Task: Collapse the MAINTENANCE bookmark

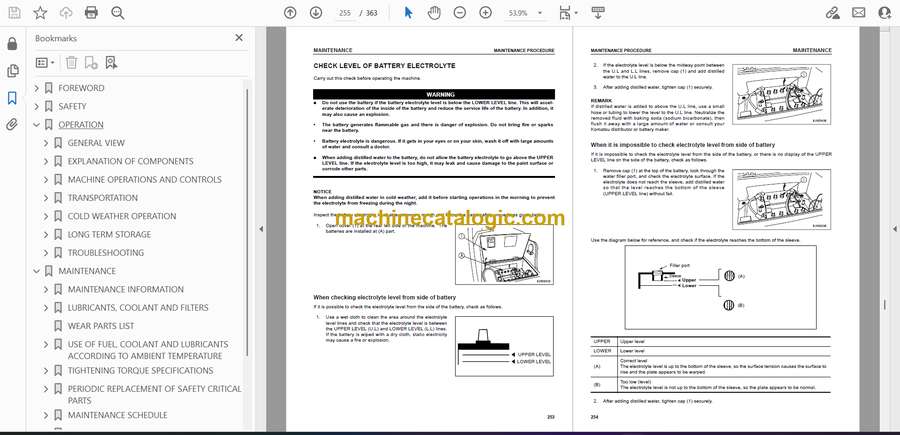Action: click(37, 271)
